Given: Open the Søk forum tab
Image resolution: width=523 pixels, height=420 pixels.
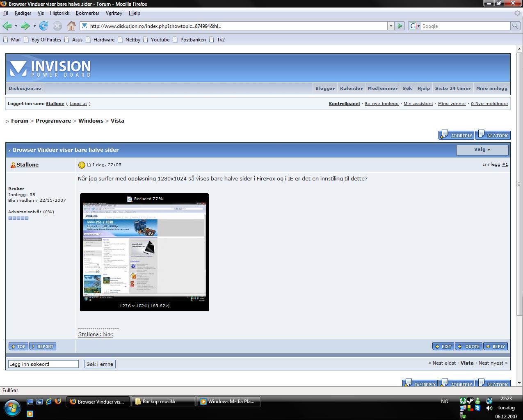Looking at the screenshot, I should (x=407, y=88).
